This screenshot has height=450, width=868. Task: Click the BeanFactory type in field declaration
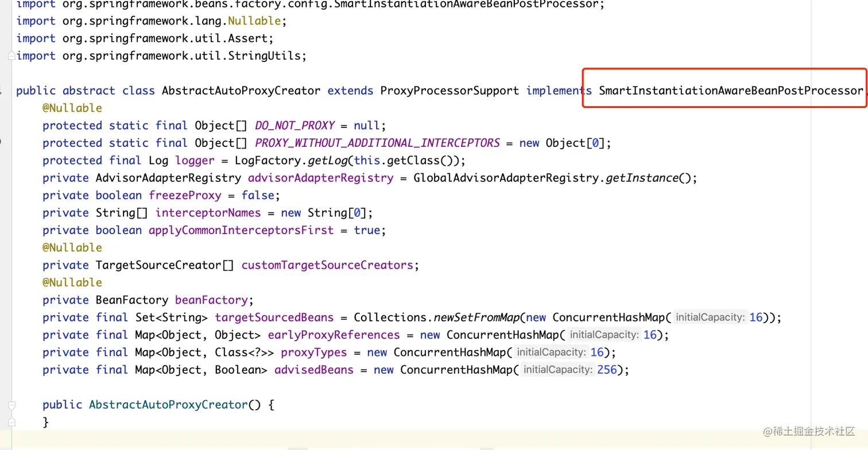coord(132,300)
